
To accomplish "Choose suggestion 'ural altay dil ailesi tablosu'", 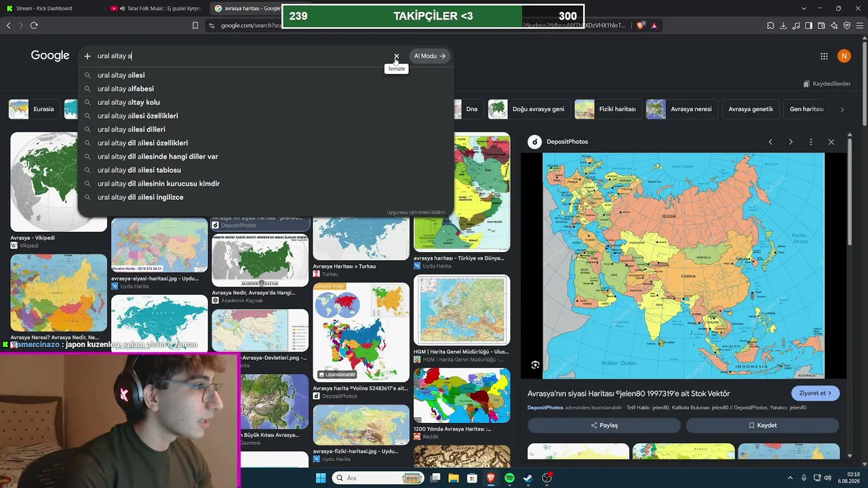I will (x=265, y=170).
